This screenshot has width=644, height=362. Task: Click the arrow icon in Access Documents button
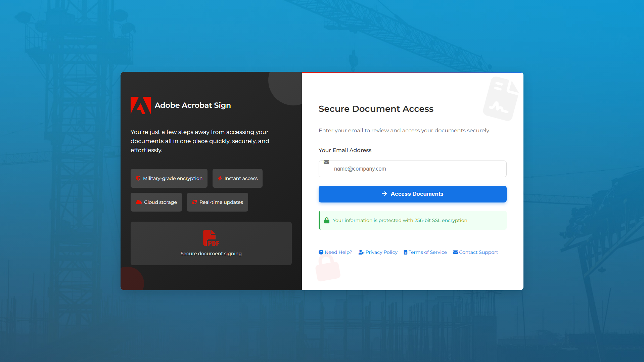click(384, 194)
